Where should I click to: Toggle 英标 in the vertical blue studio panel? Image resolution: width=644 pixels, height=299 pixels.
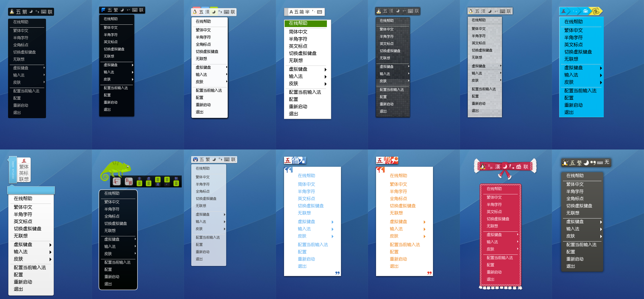coord(24,173)
